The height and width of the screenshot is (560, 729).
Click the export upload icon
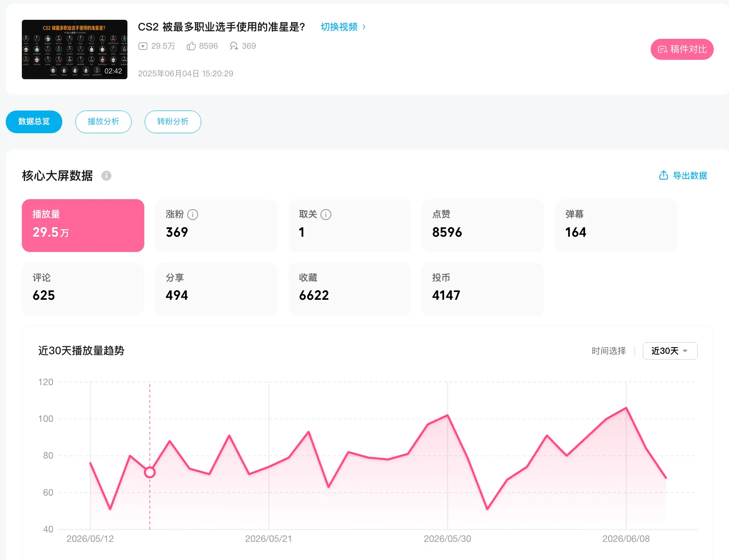pos(663,175)
